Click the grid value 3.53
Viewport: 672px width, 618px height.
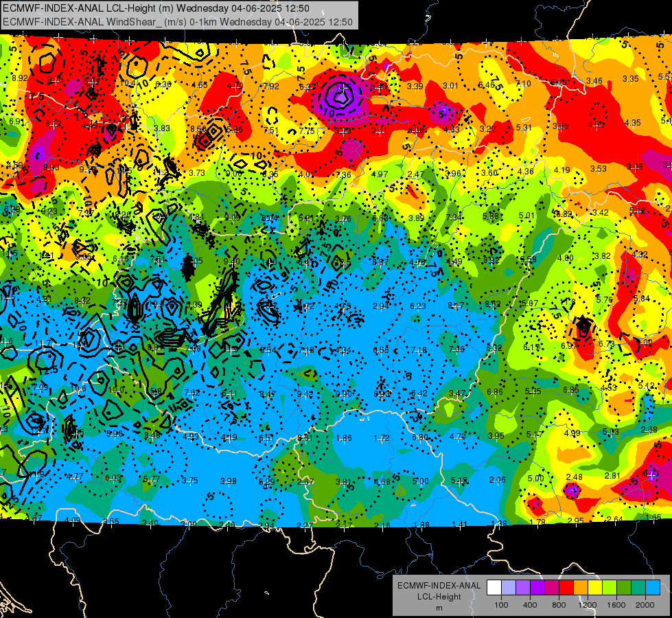click(599, 168)
